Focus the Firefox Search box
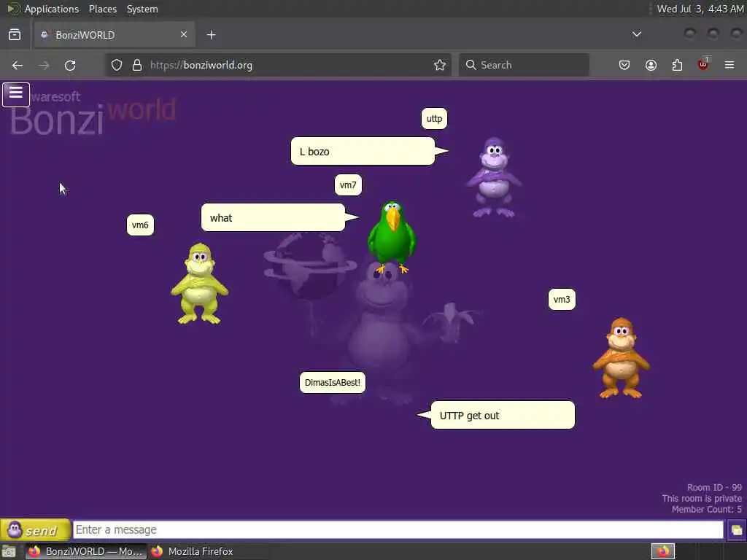Screen dimensions: 747x560 [x=524, y=65]
